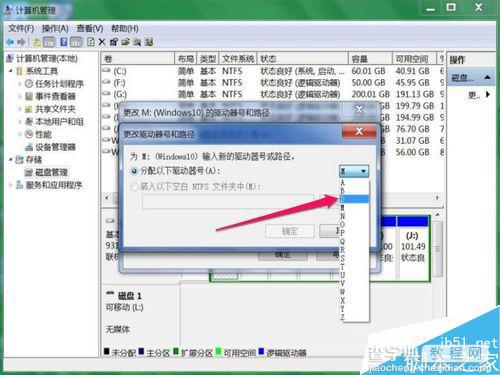The image size is (500, 375).
Task: Choose letter B in the drive list
Action: pyautogui.click(x=354, y=191)
